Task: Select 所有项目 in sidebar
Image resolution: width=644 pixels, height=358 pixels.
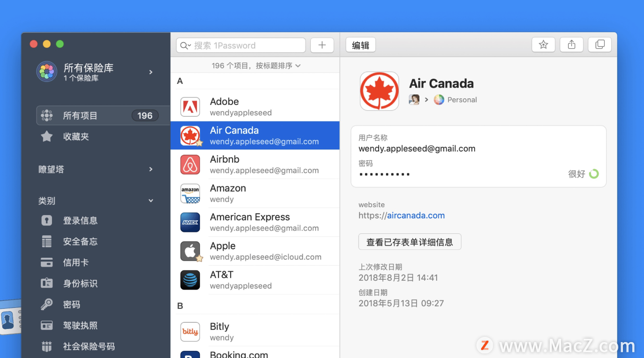Action: coord(103,115)
